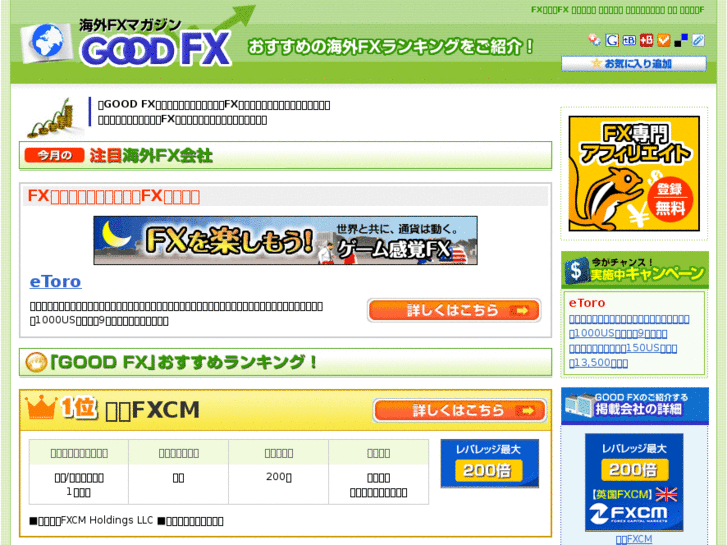Screen dimensions: 727x545
Task: Open the eToro heading link
Action: (56, 282)
